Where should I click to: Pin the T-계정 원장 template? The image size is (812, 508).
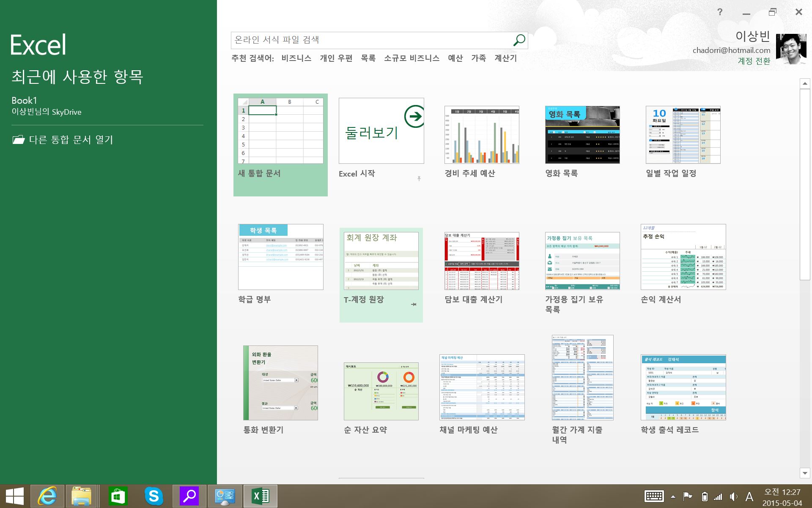(414, 304)
